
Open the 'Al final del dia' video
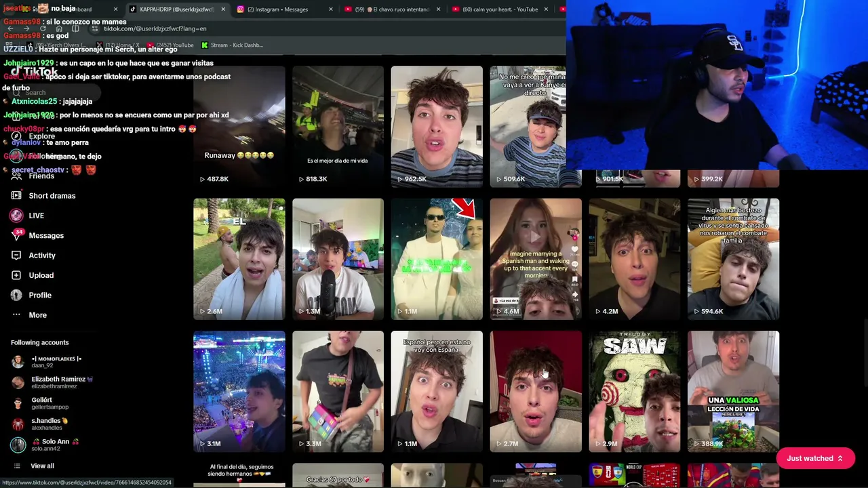click(239, 475)
